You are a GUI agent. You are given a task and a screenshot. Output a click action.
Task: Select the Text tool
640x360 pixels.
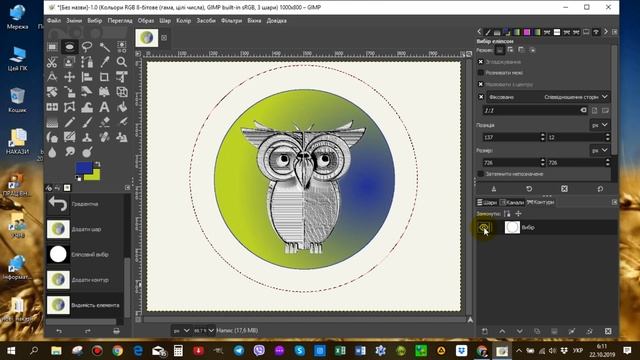coord(104,107)
